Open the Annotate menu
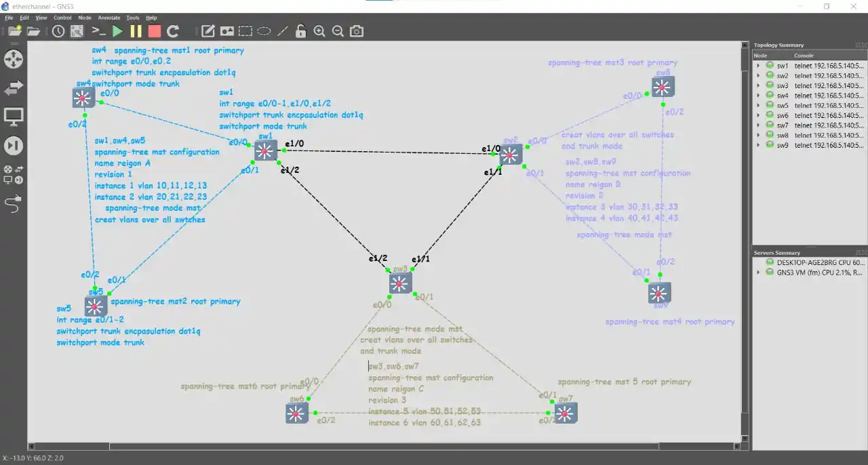 [109, 18]
